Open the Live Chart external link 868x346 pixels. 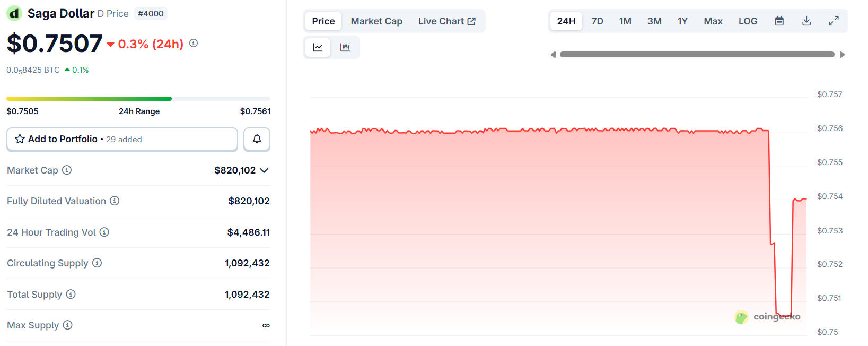(x=446, y=21)
